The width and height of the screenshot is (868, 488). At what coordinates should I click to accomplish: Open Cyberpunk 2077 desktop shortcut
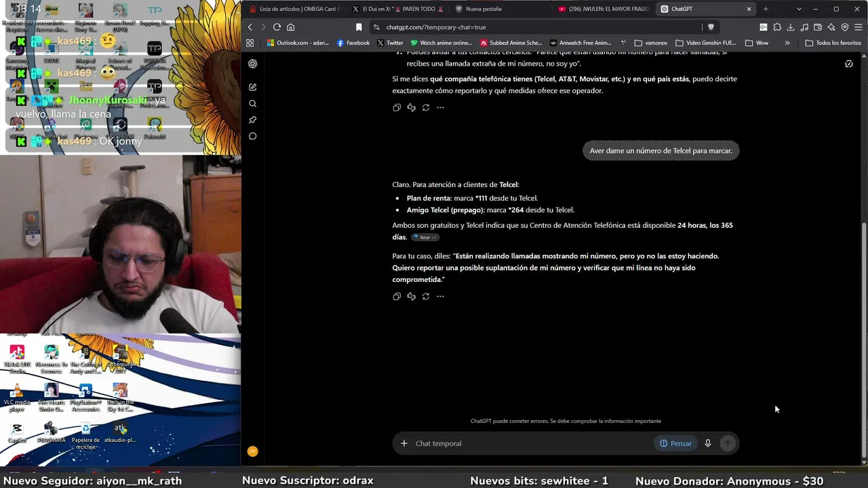120,359
